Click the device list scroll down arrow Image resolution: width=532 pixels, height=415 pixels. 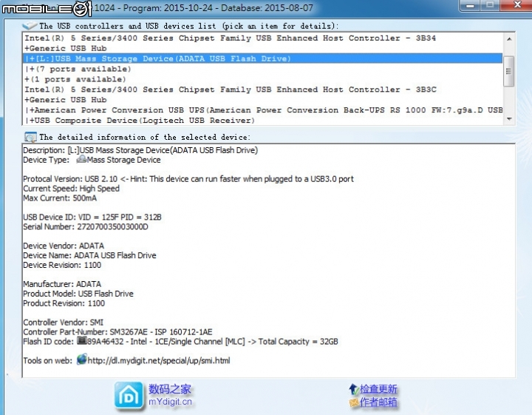[509, 119]
